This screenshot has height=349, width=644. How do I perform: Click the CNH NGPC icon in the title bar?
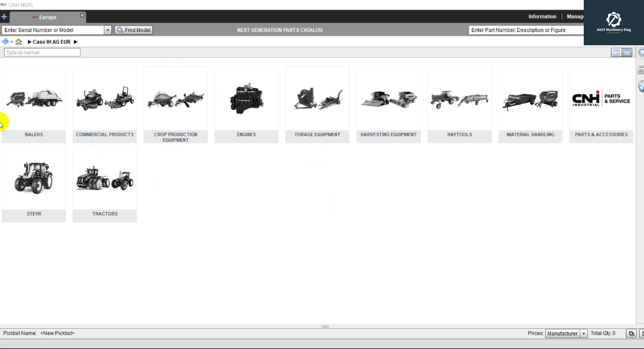4,4
